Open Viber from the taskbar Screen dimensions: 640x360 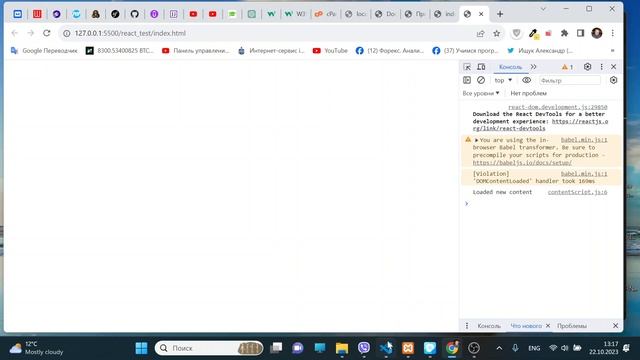click(x=364, y=348)
